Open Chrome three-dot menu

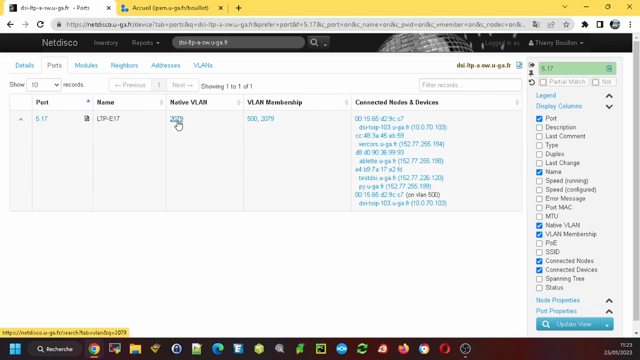(630, 24)
